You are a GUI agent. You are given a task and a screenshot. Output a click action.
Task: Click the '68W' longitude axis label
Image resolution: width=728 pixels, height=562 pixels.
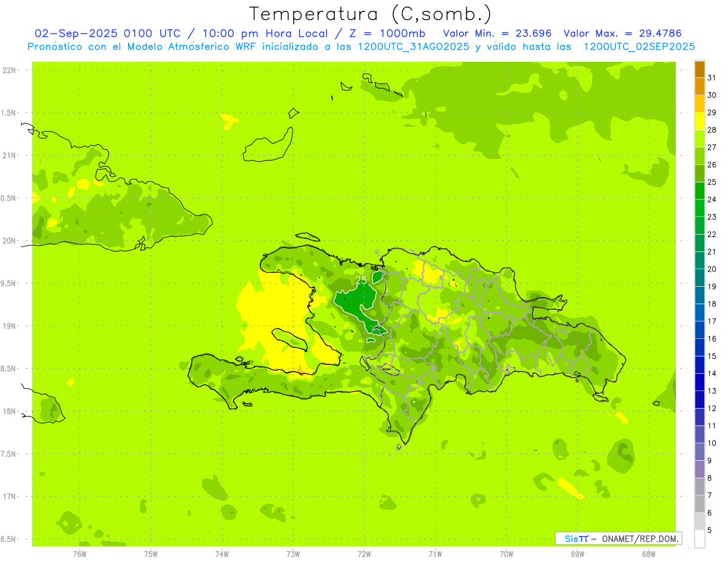(x=648, y=554)
